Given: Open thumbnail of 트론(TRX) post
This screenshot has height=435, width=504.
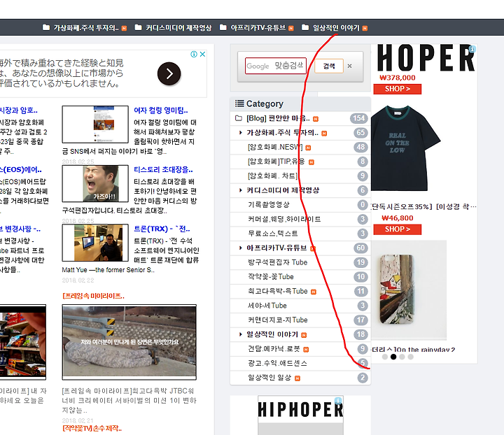Looking at the screenshot, I should point(95,243).
